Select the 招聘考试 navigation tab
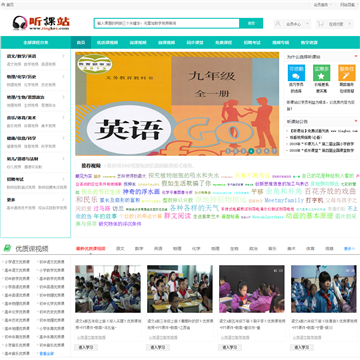360x360 pixels. tap(252, 43)
